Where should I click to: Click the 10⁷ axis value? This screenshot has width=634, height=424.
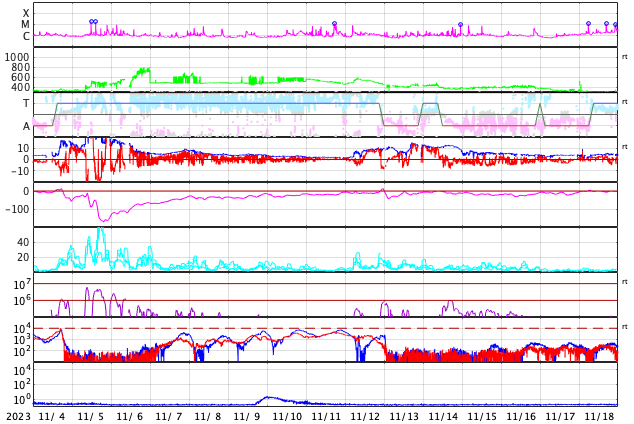[22, 285]
